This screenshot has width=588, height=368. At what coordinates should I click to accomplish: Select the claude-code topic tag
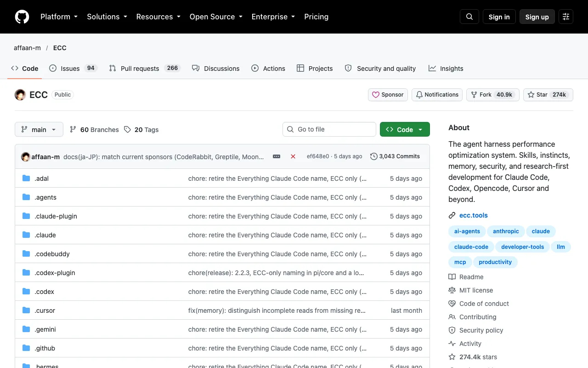471,247
